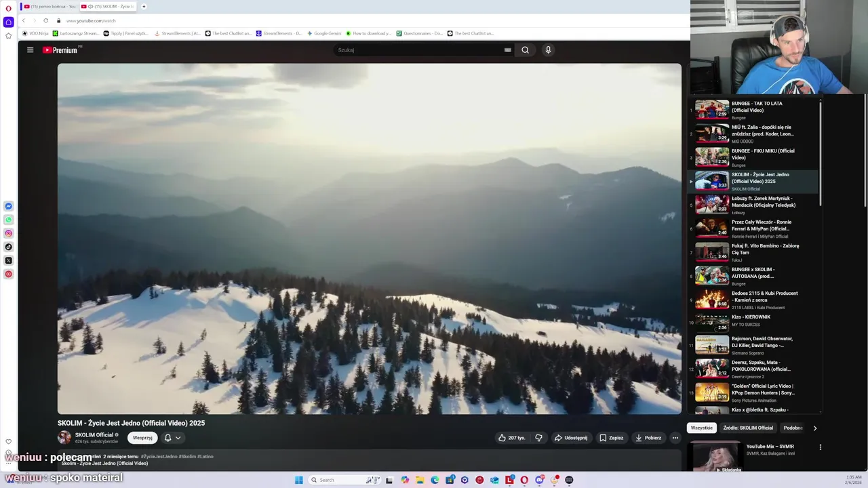This screenshot has height=488, width=868.
Task: Open Discord from taskbar
Action: coord(539,480)
